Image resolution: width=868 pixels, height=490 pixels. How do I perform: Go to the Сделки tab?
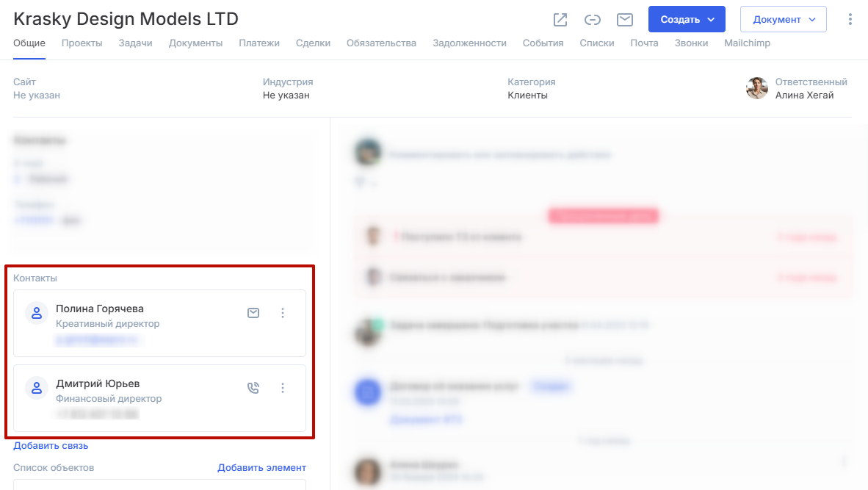click(313, 43)
